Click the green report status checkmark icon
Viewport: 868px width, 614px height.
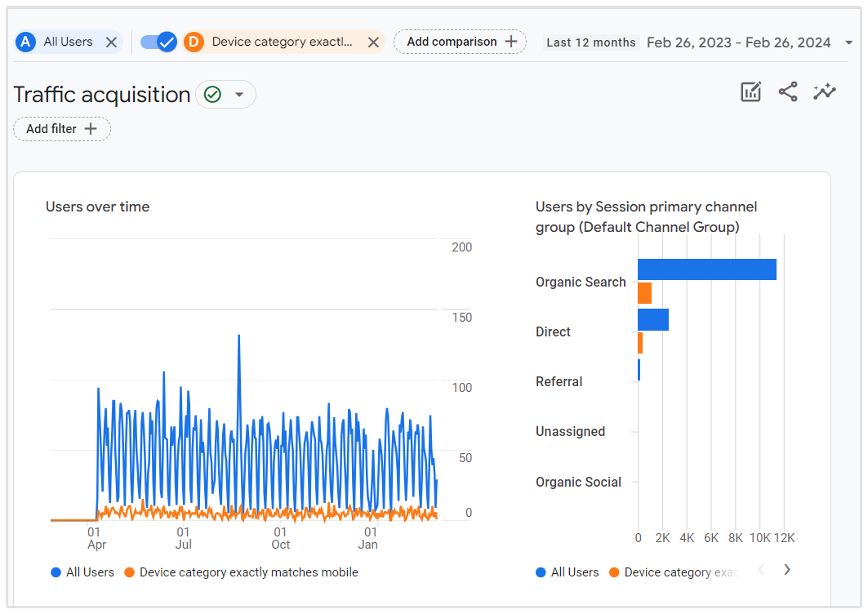point(212,95)
